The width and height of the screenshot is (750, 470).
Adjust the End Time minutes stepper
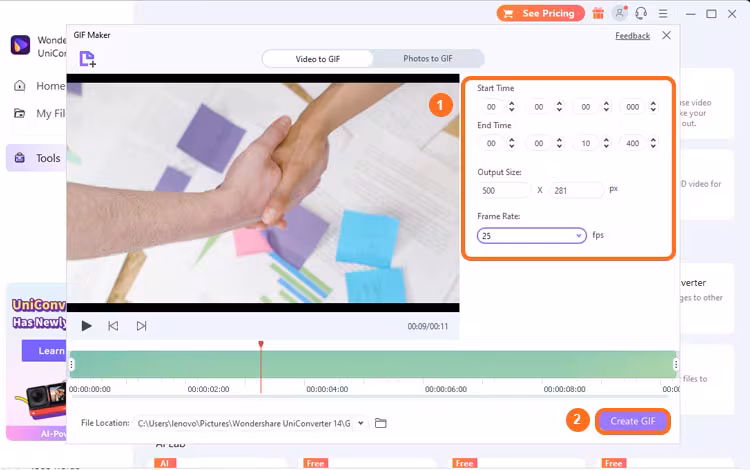pyautogui.click(x=559, y=143)
